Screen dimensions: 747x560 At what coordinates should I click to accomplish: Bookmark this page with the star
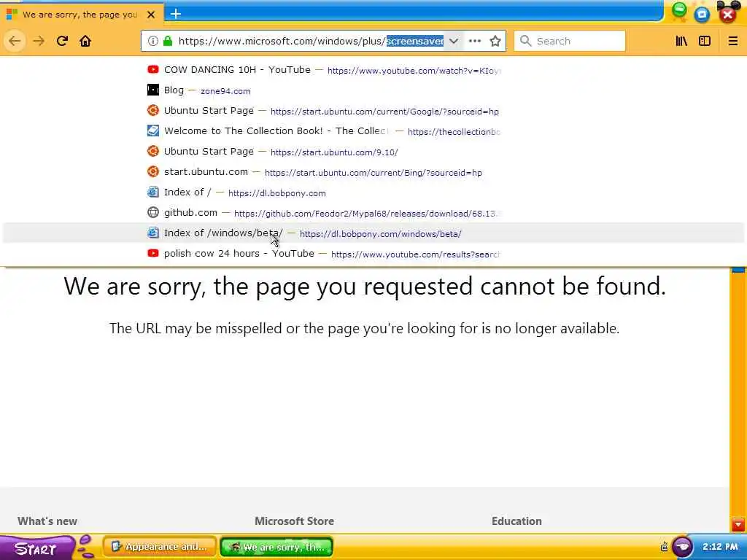point(495,41)
